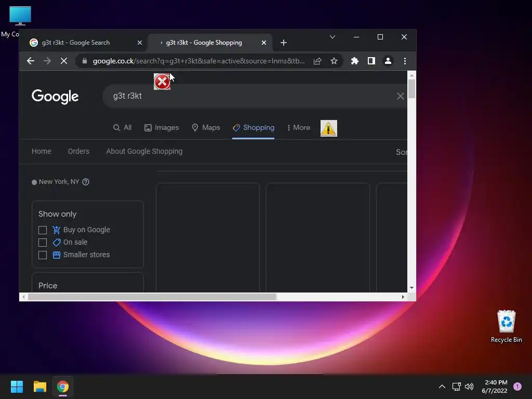Viewport: 532px width, 399px height.
Task: Share this page via the share icon
Action: 317,61
